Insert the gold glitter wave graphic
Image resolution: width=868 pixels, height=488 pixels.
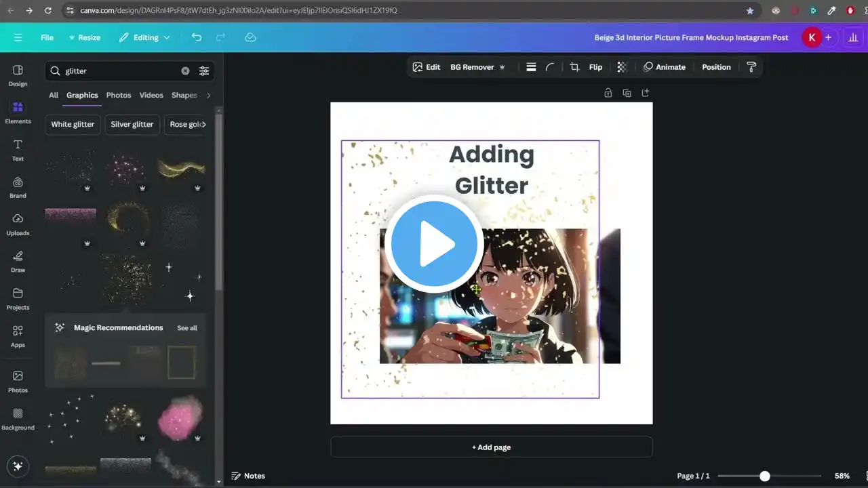coord(181,169)
